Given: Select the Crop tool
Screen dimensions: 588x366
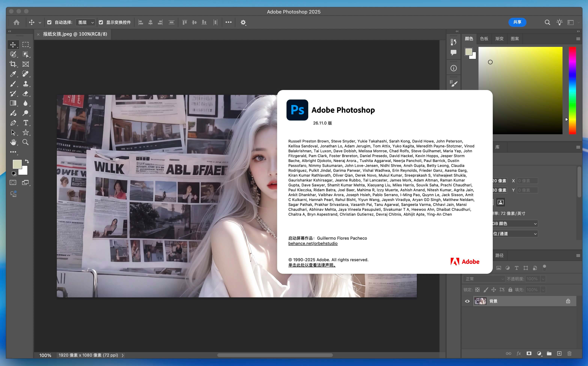Looking at the screenshot, I should (13, 64).
